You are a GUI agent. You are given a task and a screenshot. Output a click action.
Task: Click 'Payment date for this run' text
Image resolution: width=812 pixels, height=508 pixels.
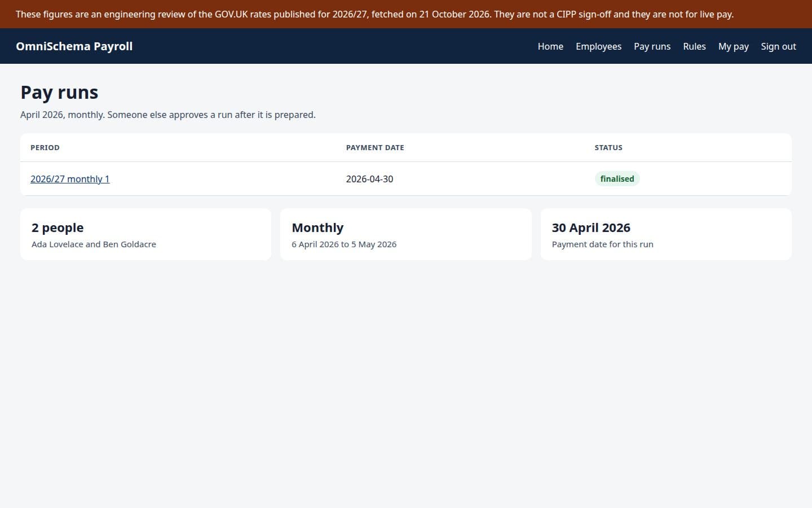[602, 244]
